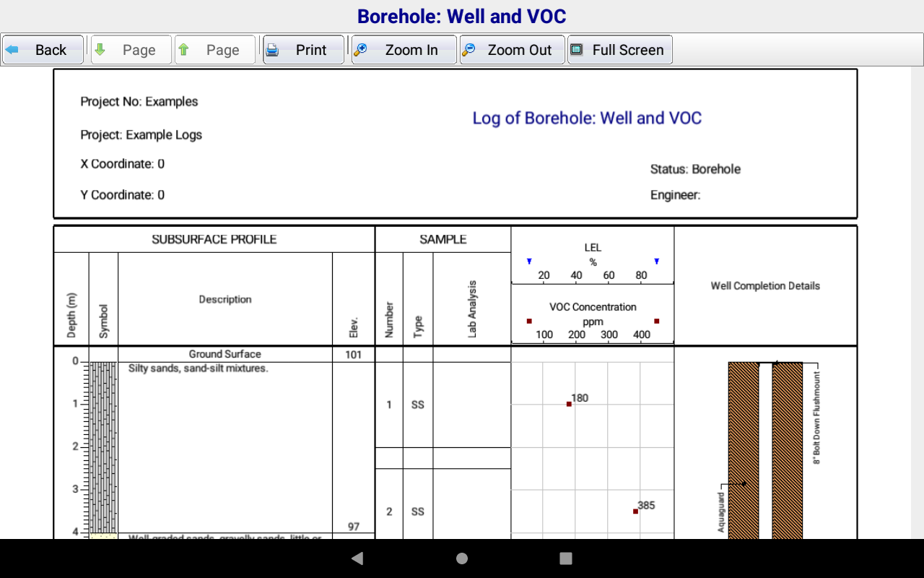Click the left blue LEL triangle marker
This screenshot has height=578, width=924.
(529, 262)
